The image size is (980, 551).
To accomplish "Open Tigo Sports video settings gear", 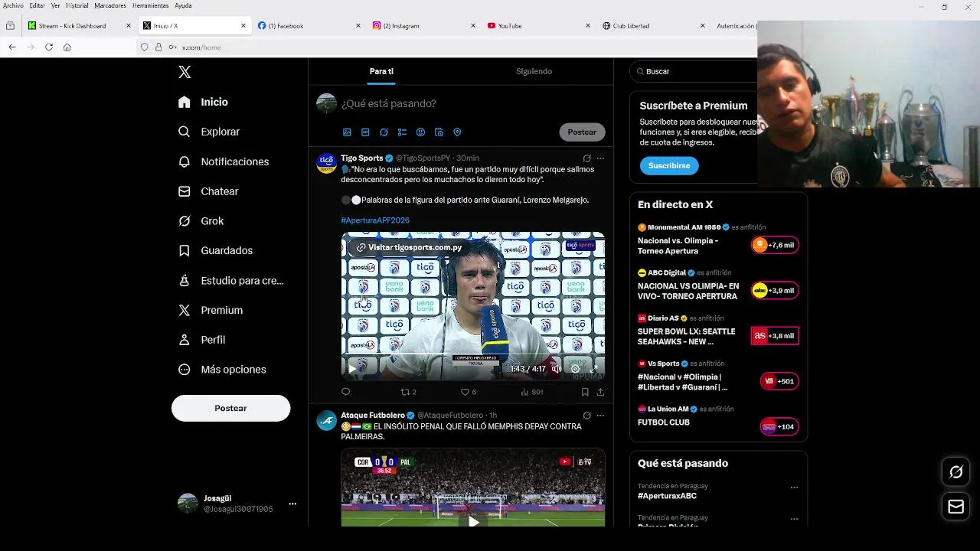I will [575, 369].
